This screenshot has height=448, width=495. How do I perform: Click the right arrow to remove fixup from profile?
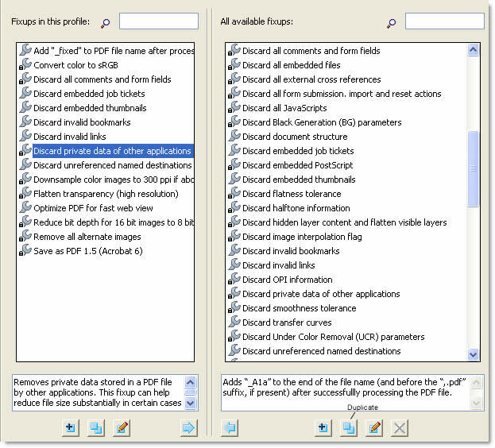coord(188,427)
